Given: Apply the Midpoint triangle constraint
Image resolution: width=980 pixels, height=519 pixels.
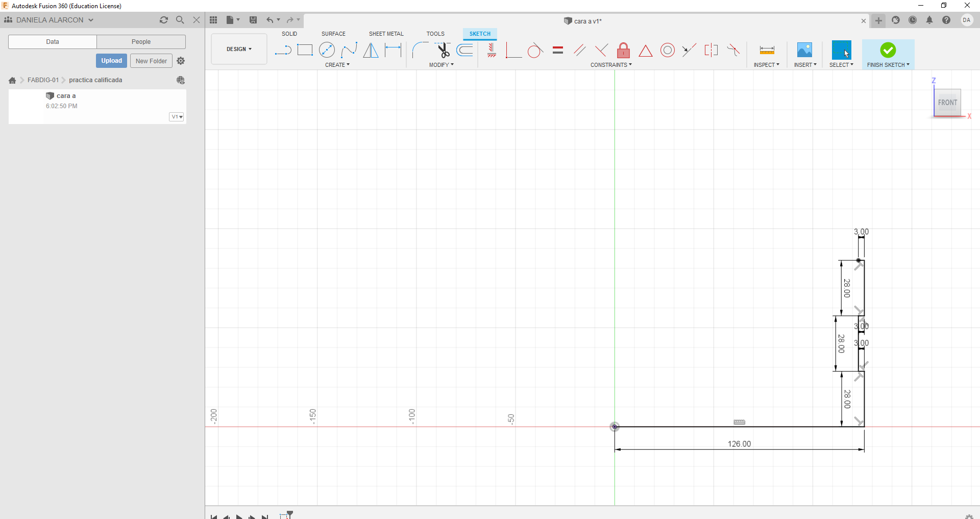Looking at the screenshot, I should pos(646,51).
